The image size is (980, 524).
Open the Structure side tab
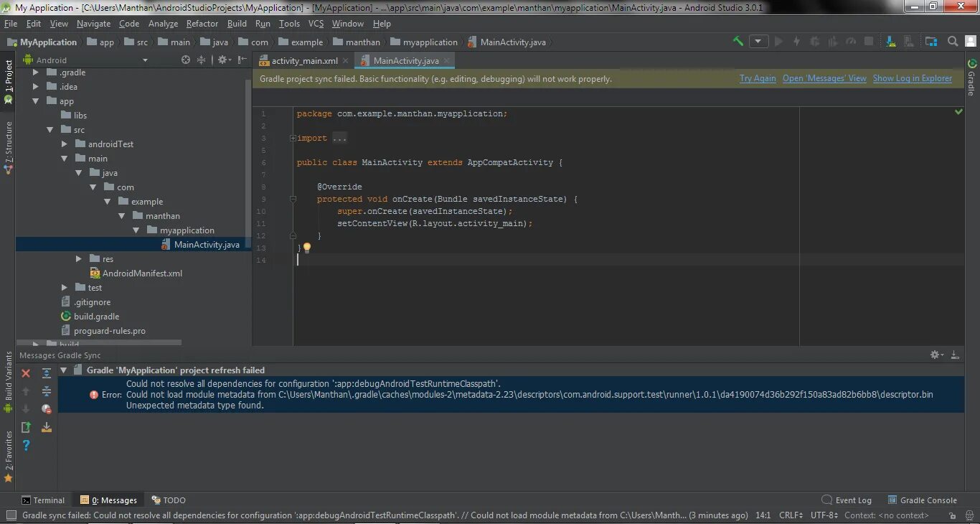9,147
